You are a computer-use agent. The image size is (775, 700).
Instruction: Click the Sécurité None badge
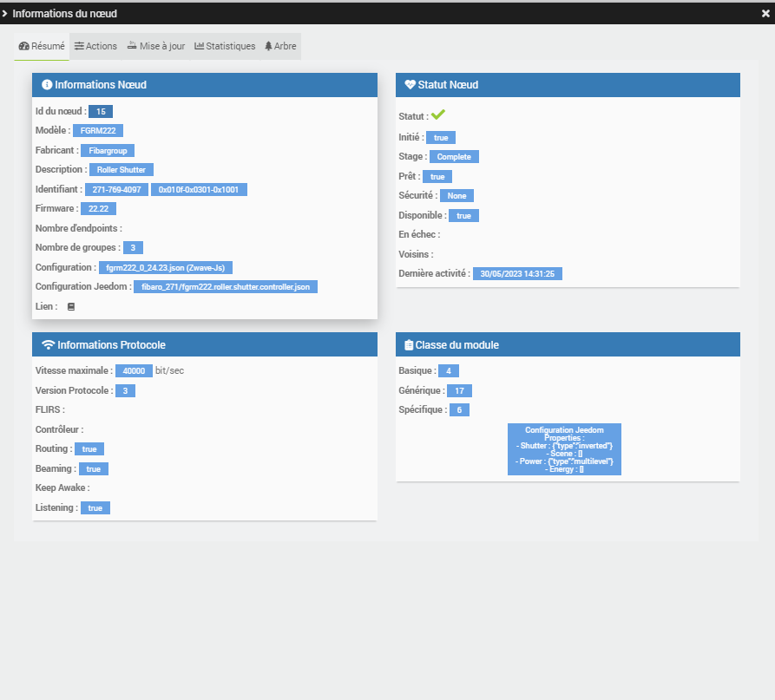[x=456, y=196]
